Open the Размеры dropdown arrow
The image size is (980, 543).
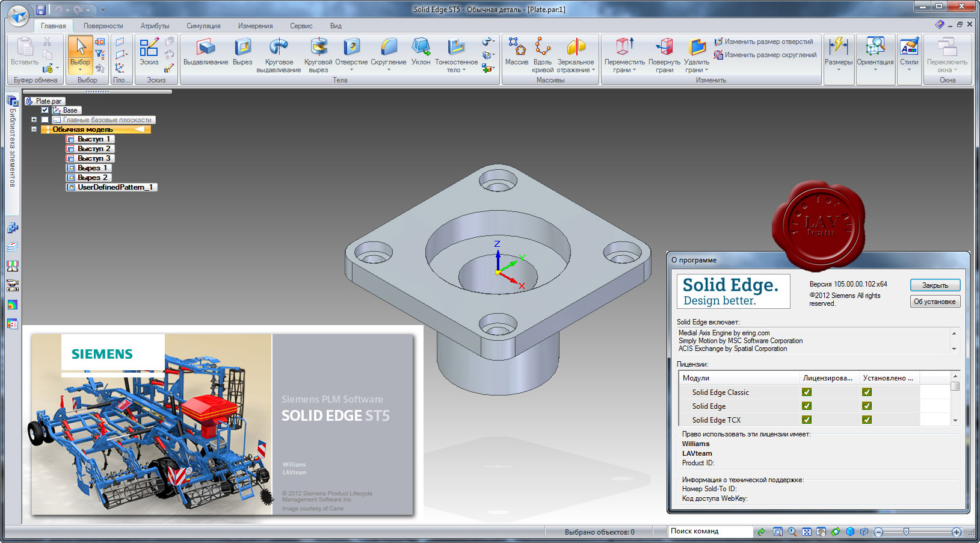click(838, 70)
